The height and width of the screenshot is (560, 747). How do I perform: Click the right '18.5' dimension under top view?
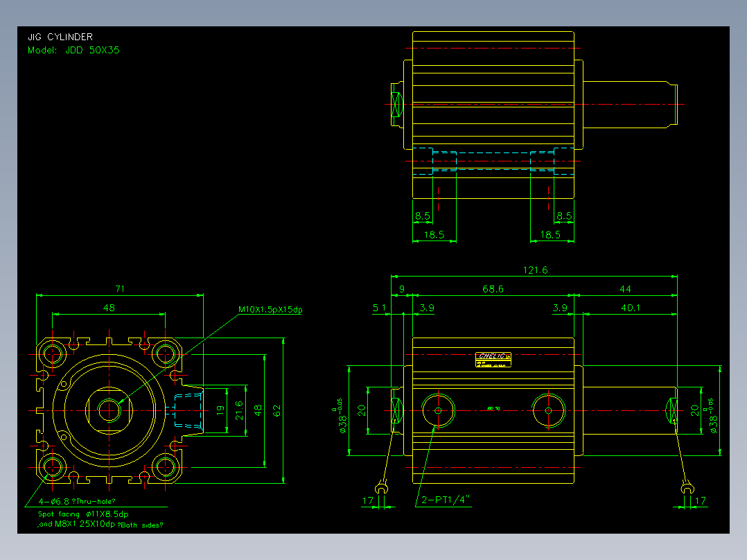click(550, 234)
